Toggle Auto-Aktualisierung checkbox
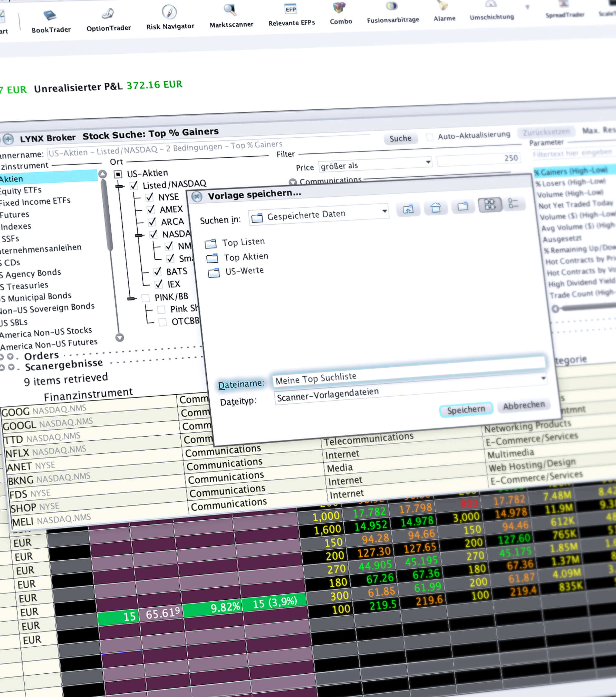The height and width of the screenshot is (697, 616). click(430, 137)
